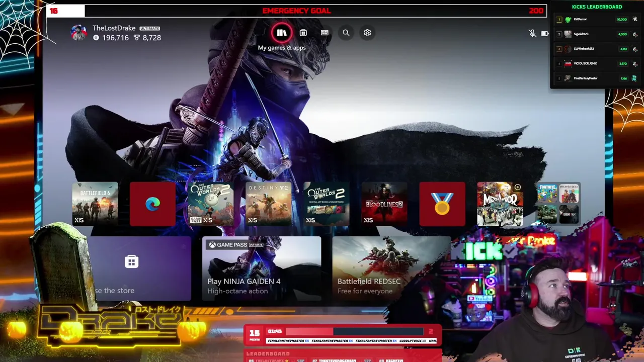Click the My games & apps label
This screenshot has width=644, height=362.
click(x=282, y=48)
